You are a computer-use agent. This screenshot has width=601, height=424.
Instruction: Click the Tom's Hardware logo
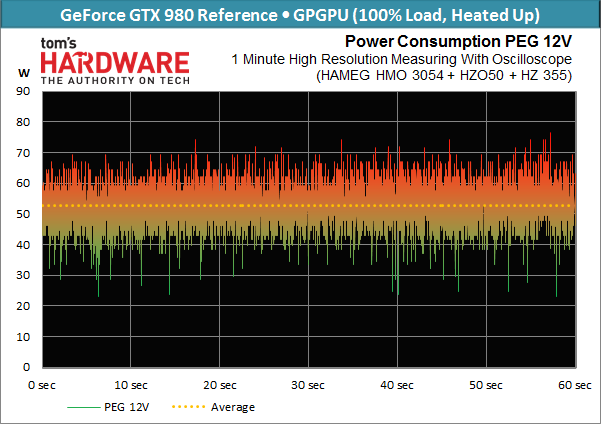click(x=115, y=61)
